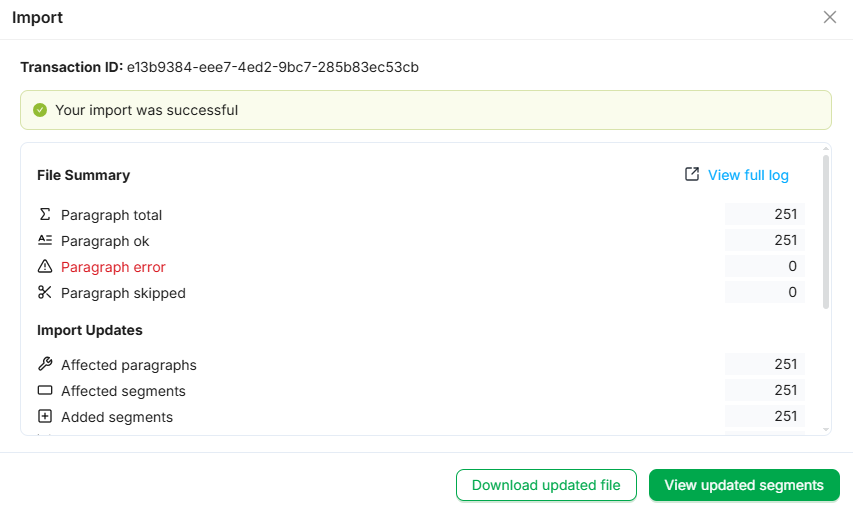Click the wrench icon beside Affected paragraphs

click(44, 364)
